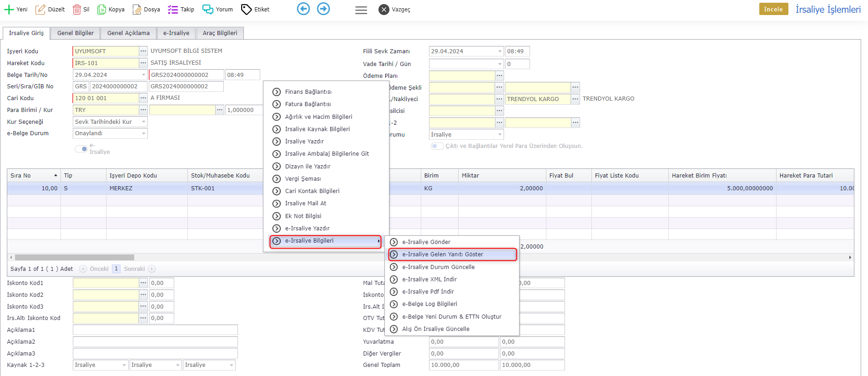The image size is (868, 376).
Task: Click the Düzelt edit icon
Action: click(x=40, y=10)
